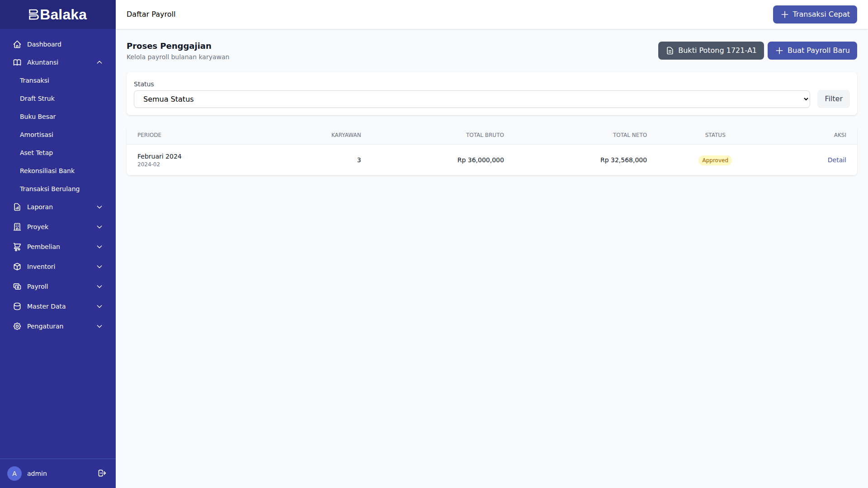This screenshot has height=488, width=868.
Task: Click the Proyek building icon
Action: [x=17, y=227]
